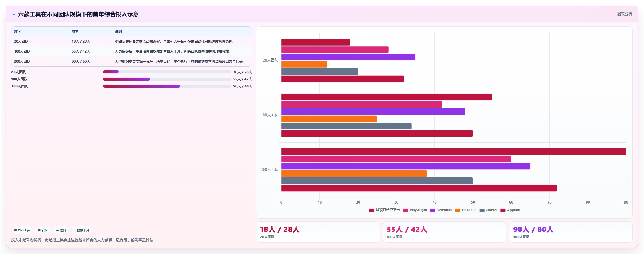Image resolution: width=644 pixels, height=254 pixels.
Task: Click the purple Selenium bar in 20人团队 group
Action: click(348, 57)
